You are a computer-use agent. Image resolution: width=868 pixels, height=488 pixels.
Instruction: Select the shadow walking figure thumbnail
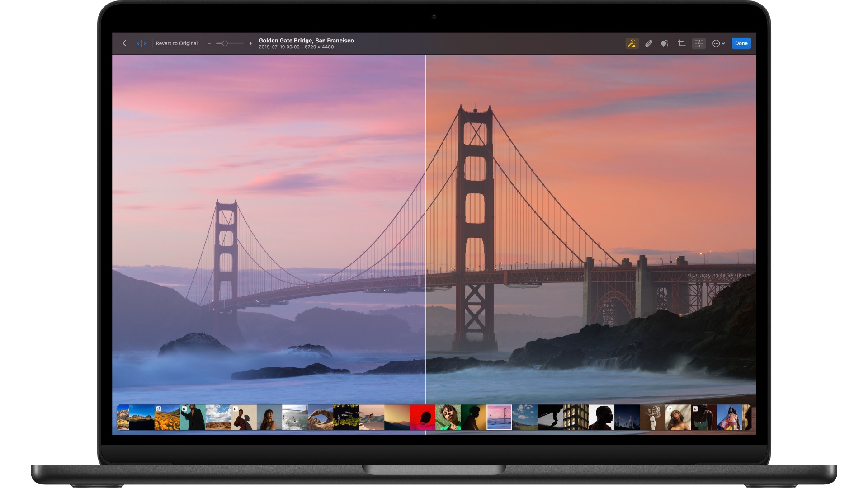551,418
